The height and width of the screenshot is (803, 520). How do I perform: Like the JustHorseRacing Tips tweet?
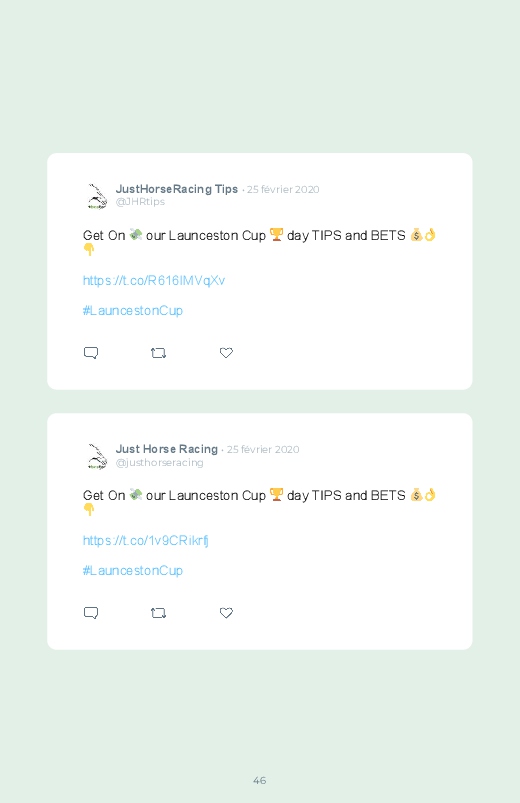pyautogui.click(x=226, y=353)
